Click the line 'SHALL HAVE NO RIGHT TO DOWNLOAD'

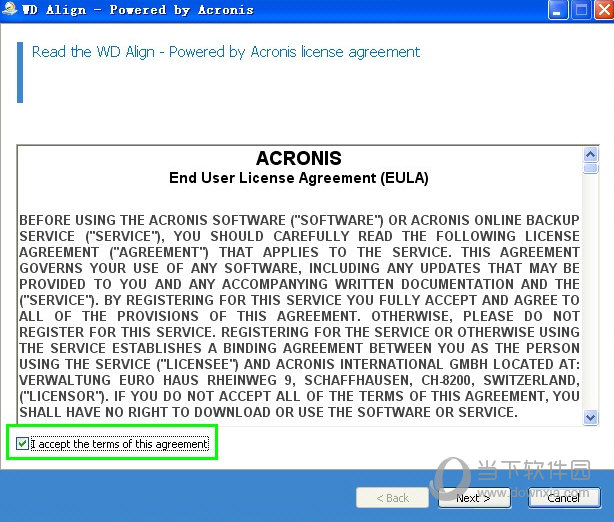269,412
